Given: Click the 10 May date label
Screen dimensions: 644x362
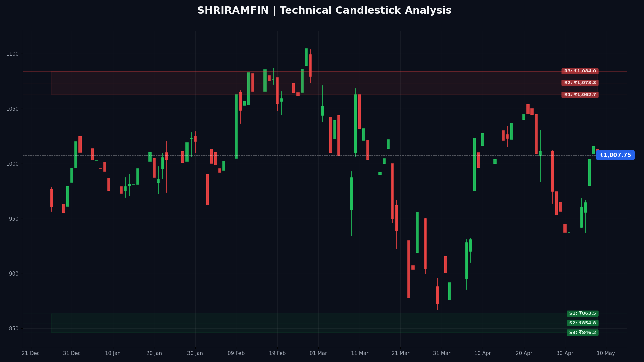Looking at the screenshot, I should 606,353.
